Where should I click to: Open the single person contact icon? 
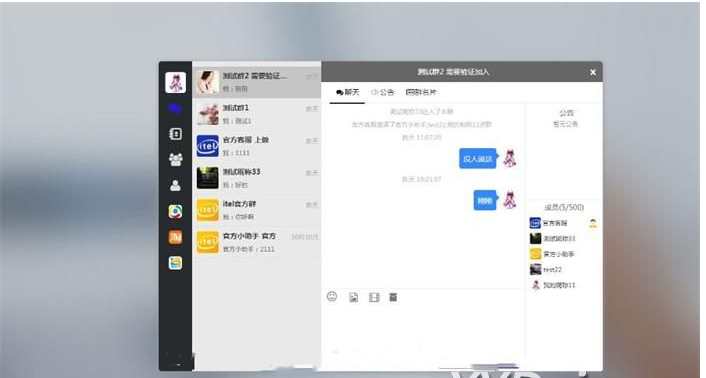(175, 185)
